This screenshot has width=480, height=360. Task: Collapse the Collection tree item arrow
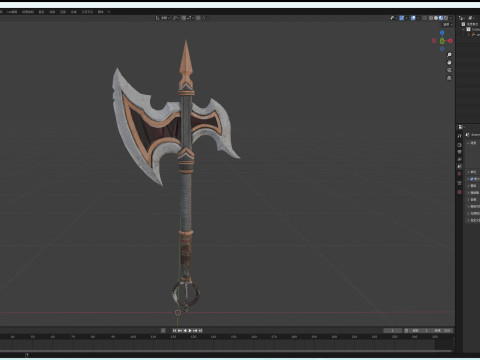463,29
